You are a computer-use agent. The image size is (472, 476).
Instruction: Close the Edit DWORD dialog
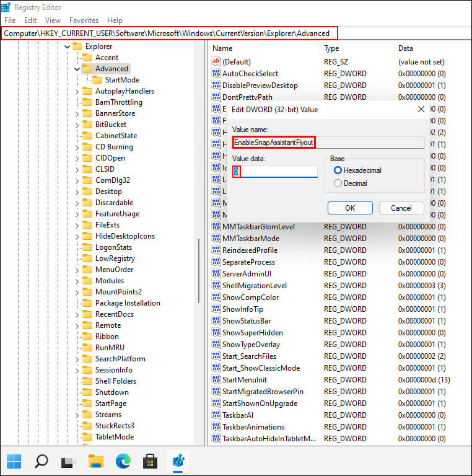pyautogui.click(x=421, y=109)
